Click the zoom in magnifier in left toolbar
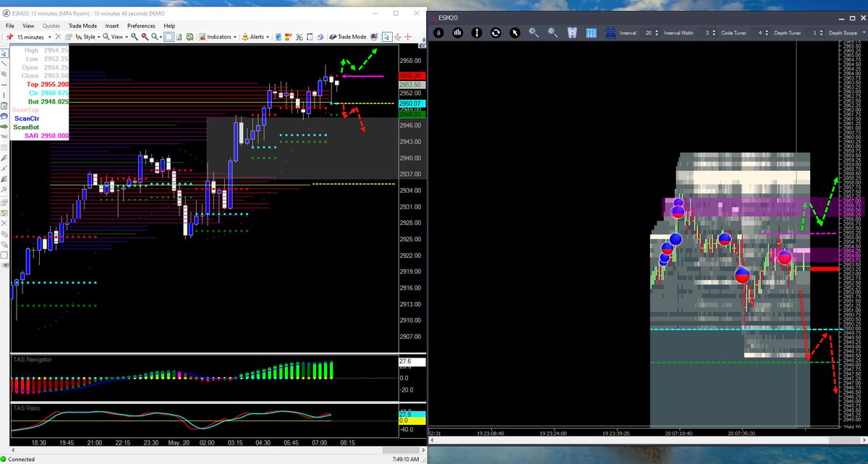 click(135, 36)
